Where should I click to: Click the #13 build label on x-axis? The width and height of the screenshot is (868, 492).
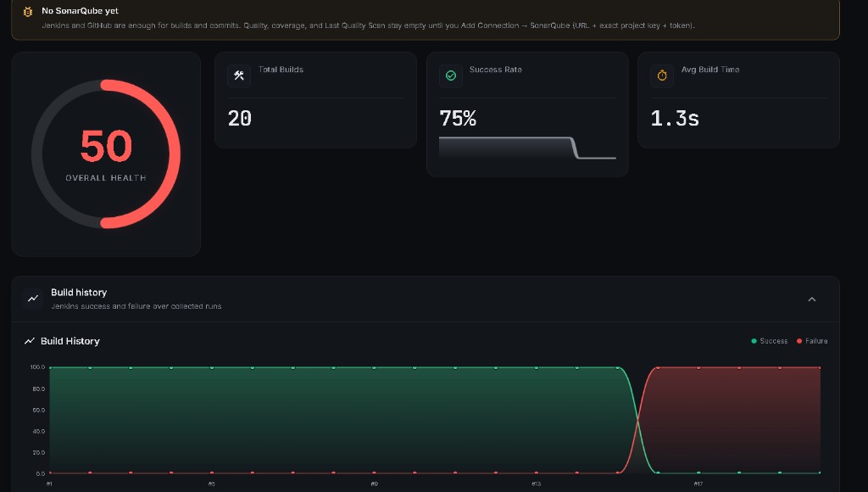point(536,484)
